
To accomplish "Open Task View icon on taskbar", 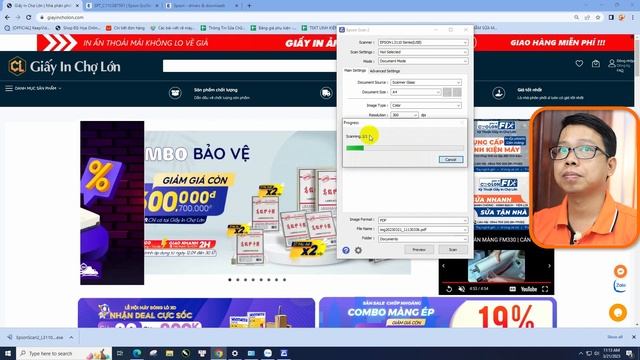I will click(x=120, y=353).
